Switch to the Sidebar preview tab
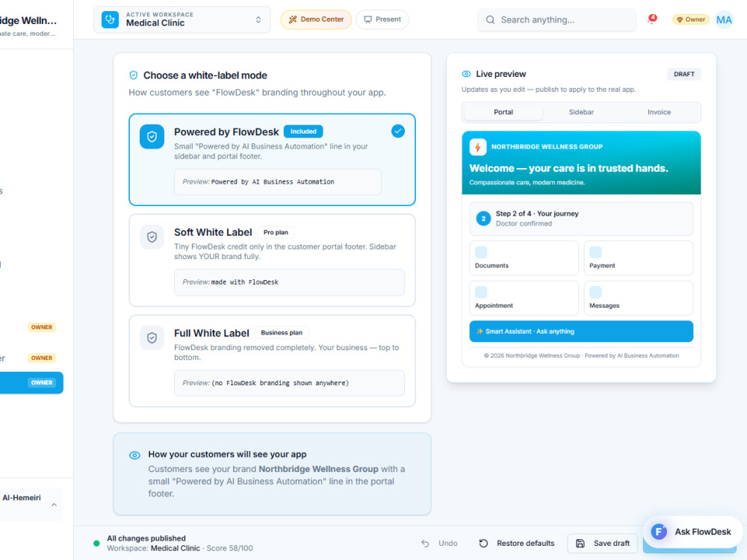The height and width of the screenshot is (560, 747). click(581, 113)
